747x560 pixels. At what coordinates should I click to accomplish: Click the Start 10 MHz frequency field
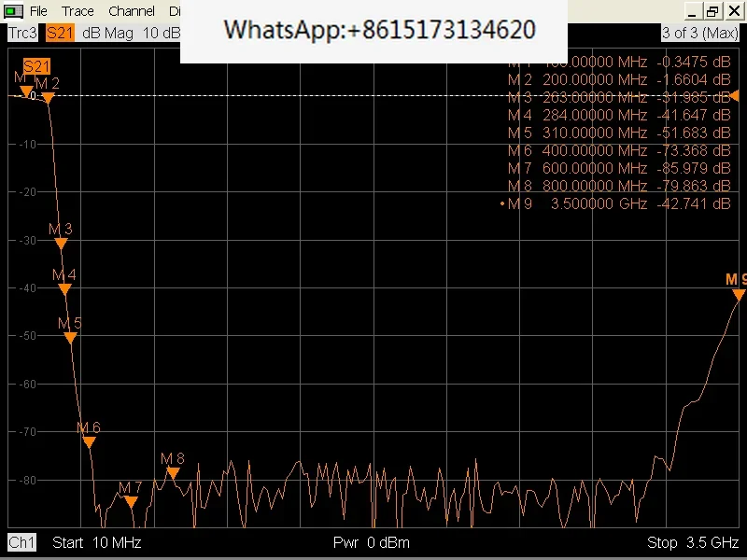(x=97, y=542)
